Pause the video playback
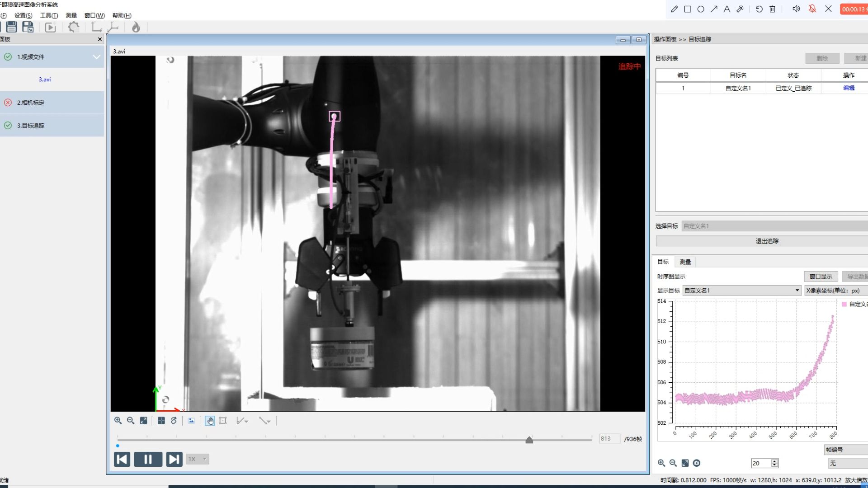Image resolution: width=868 pixels, height=488 pixels. [148, 459]
